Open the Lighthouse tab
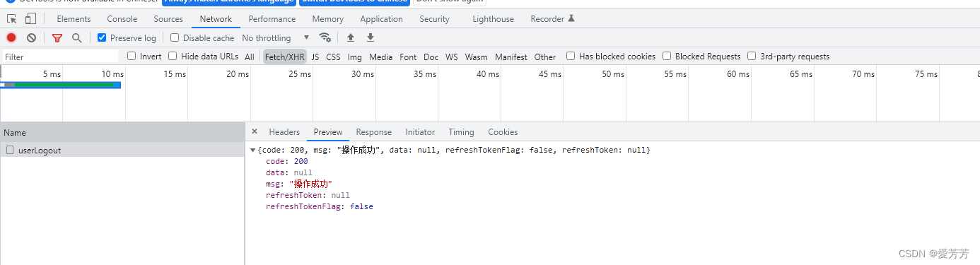The width and height of the screenshot is (980, 265). point(494,19)
